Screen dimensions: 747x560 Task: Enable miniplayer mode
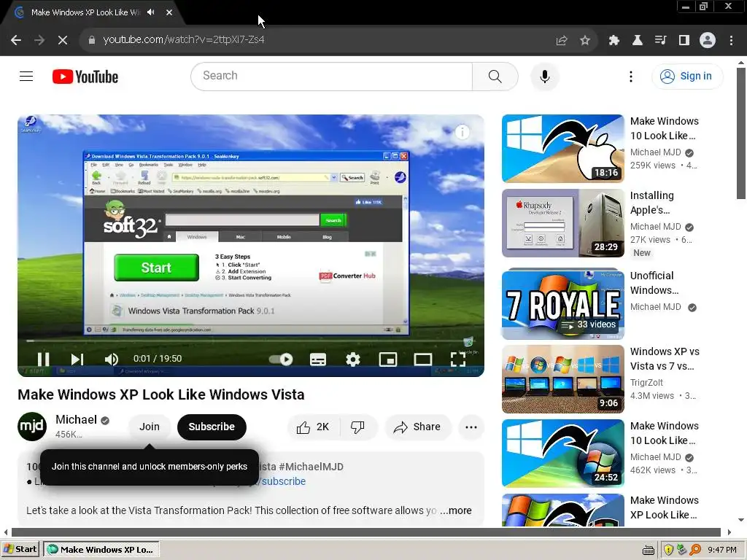388,359
